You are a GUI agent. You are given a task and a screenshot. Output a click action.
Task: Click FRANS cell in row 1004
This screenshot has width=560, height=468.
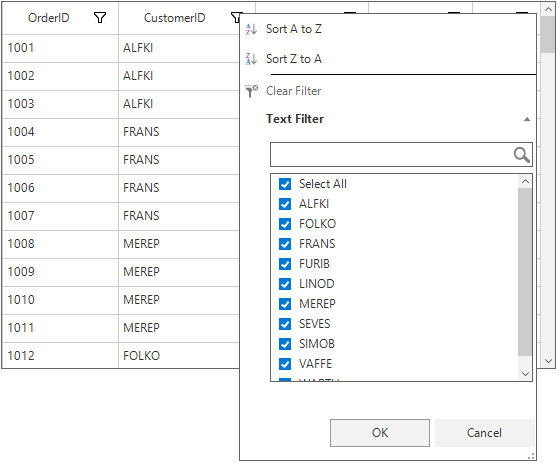[x=179, y=132]
